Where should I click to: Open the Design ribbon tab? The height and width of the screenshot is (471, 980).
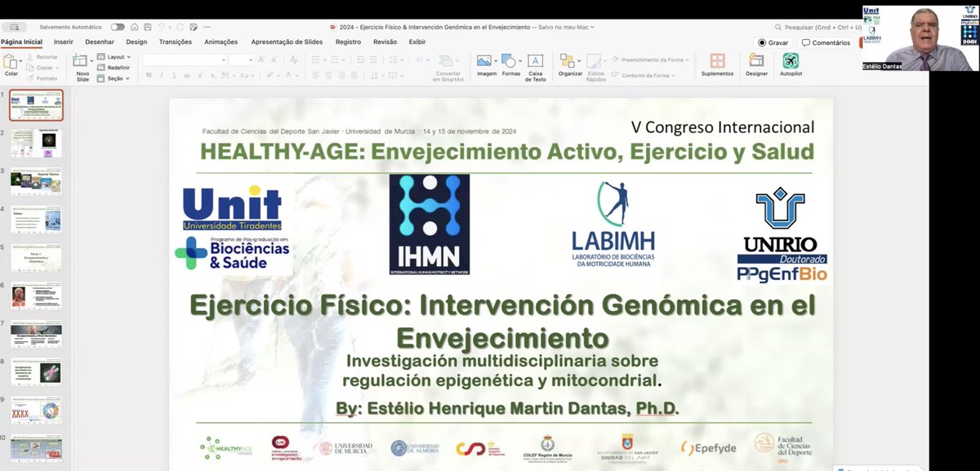pyautogui.click(x=136, y=42)
